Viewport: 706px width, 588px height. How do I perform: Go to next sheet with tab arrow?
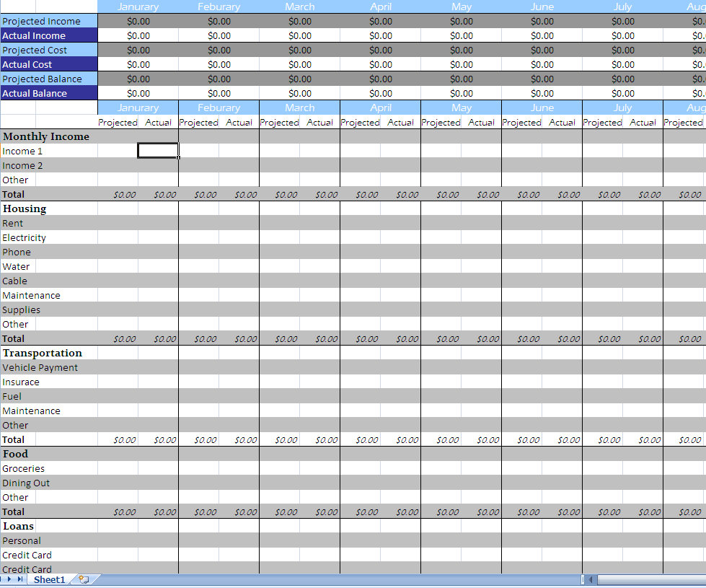point(9,579)
